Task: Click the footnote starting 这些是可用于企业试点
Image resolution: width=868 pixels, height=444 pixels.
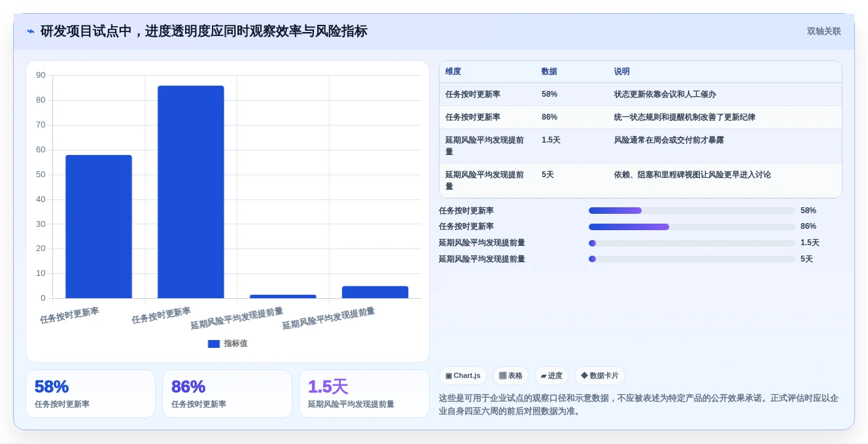Action: tap(638, 405)
